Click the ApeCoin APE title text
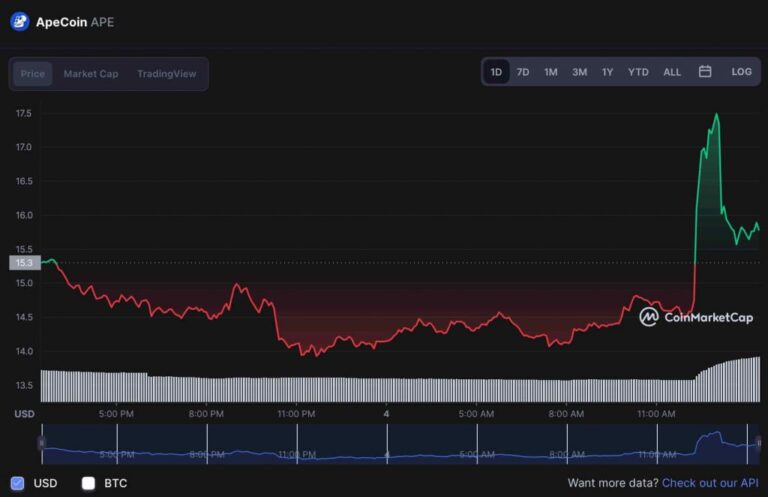Image resolution: width=768 pixels, height=497 pixels. pyautogui.click(x=75, y=22)
